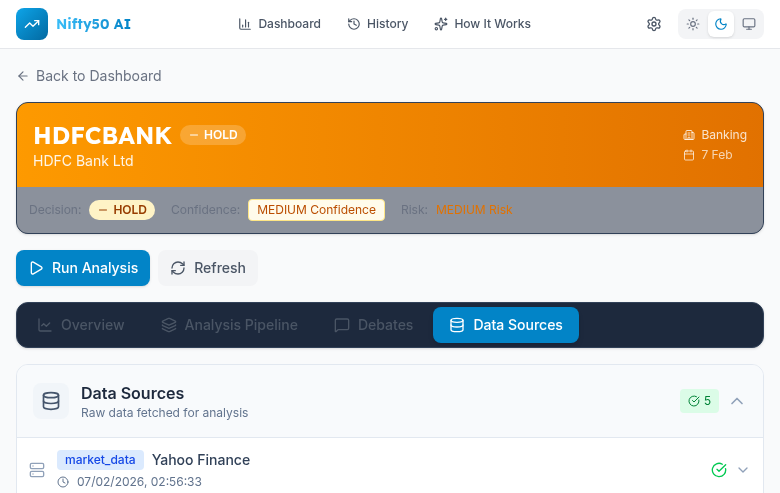The image size is (780, 493).
Task: Open the Analysis Pipeline tab
Action: (229, 325)
